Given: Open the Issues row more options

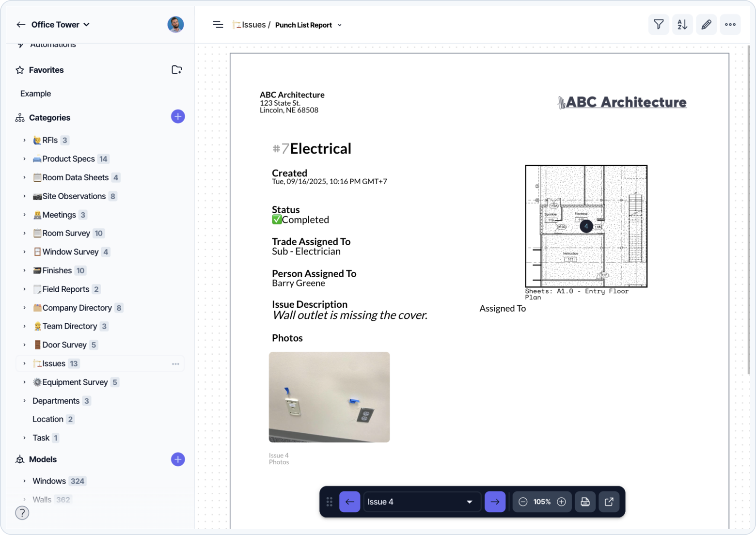Looking at the screenshot, I should point(175,364).
